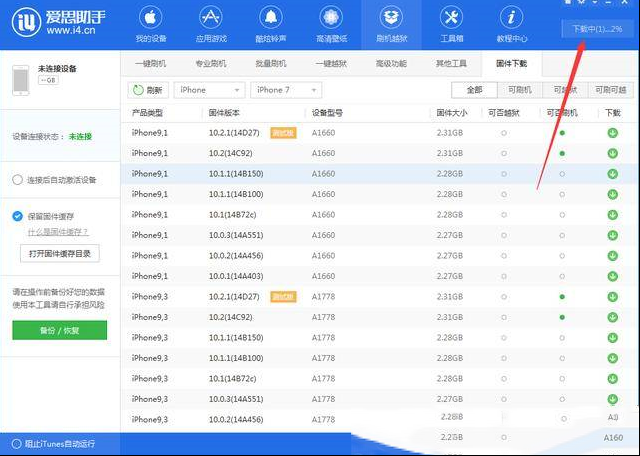This screenshot has width=640, height=456.
Task: Download firmware 10.1.1(14B150) for iPhone9,1
Action: tap(612, 174)
